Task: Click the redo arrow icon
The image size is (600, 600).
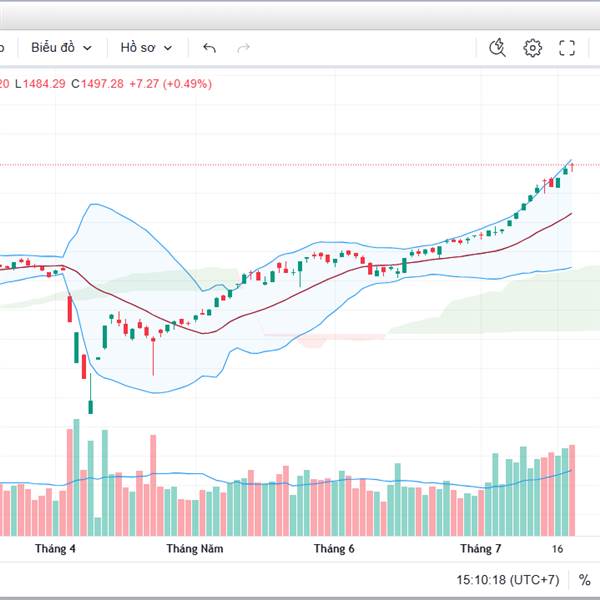Action: pyautogui.click(x=243, y=48)
